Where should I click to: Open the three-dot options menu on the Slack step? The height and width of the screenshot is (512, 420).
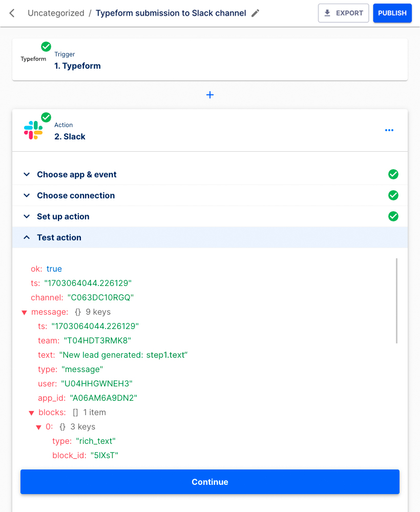point(389,130)
